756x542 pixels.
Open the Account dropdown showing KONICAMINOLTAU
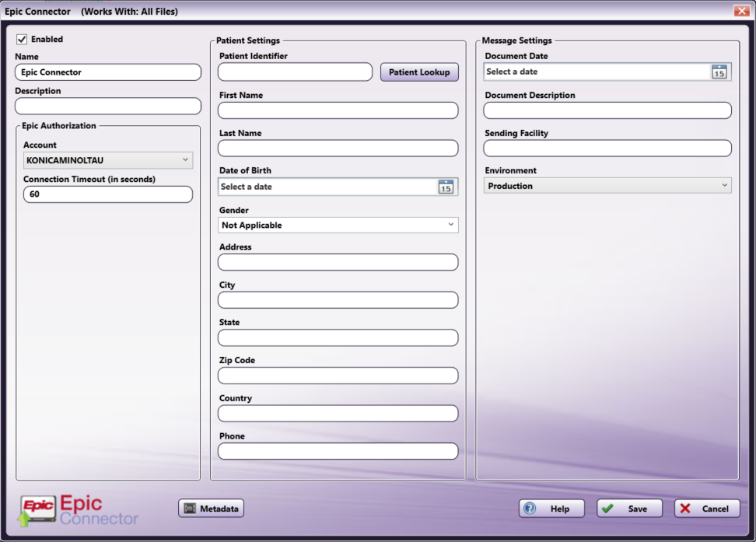pyautogui.click(x=108, y=160)
